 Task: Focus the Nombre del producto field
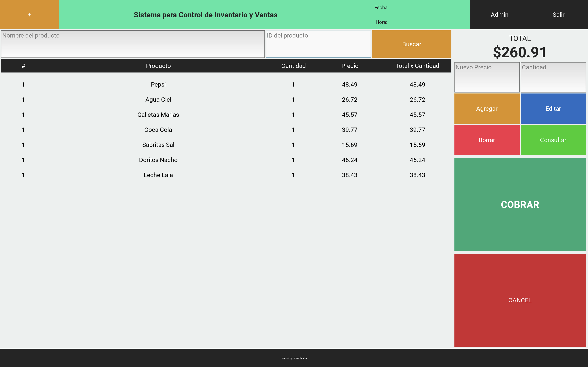click(x=133, y=44)
